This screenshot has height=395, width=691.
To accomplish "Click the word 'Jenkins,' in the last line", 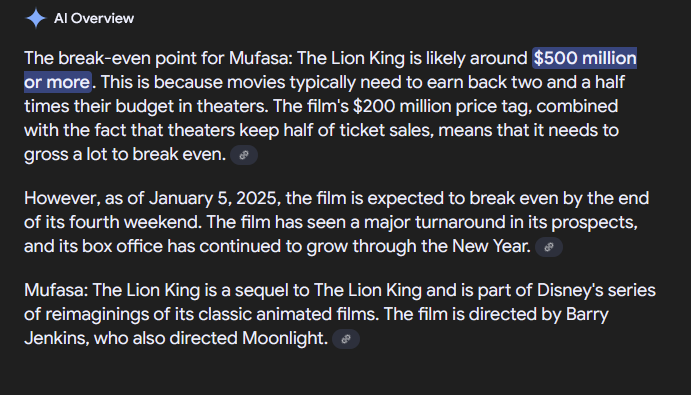I will (57, 339).
